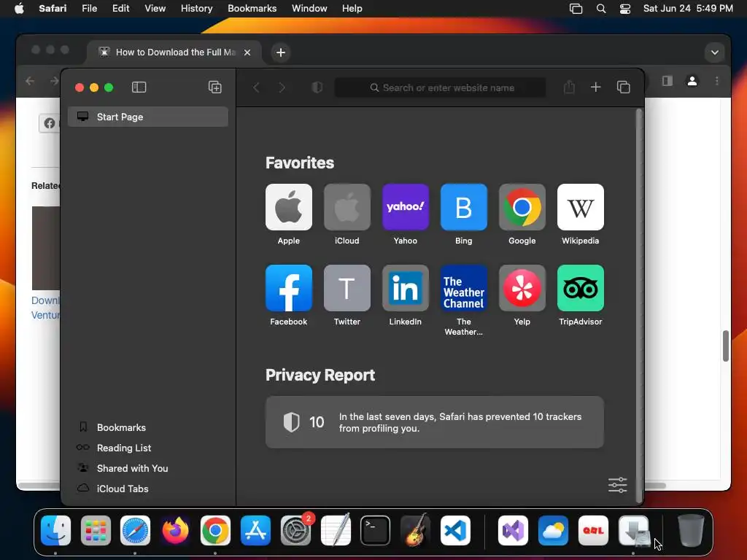This screenshot has width=747, height=560.
Task: Open the Yelp favorite
Action: pos(522,288)
